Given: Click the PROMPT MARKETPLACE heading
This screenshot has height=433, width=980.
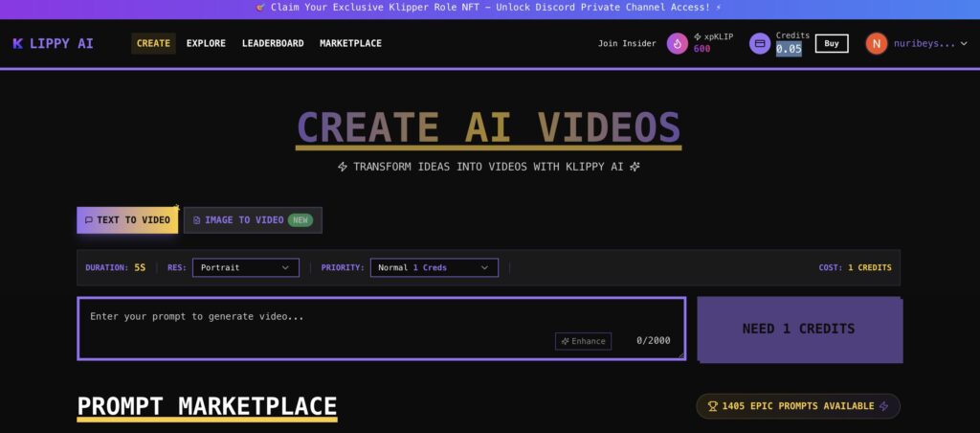Looking at the screenshot, I should point(207,407).
